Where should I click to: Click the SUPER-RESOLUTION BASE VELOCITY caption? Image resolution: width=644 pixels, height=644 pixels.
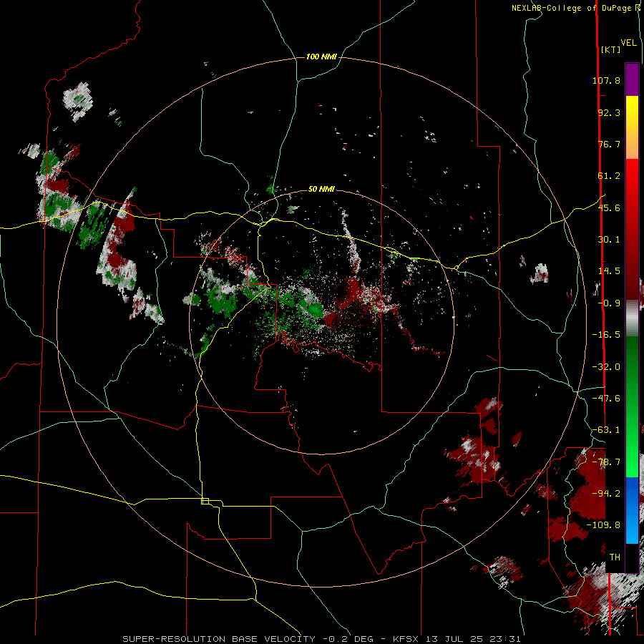click(x=219, y=639)
